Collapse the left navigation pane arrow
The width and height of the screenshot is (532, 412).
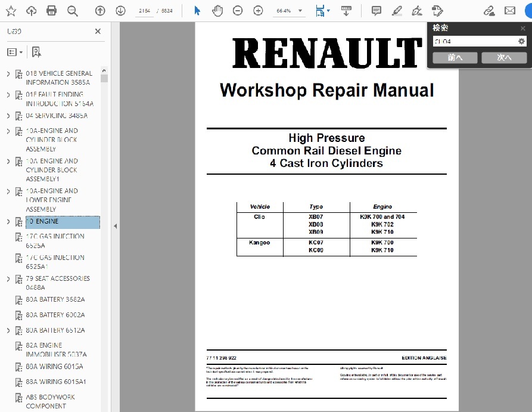116,226
